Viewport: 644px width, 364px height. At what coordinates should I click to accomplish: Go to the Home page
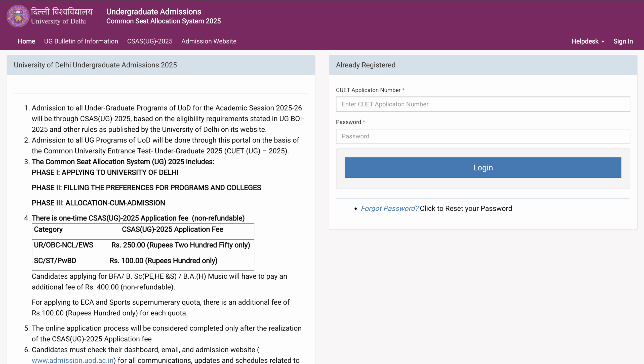tap(26, 41)
